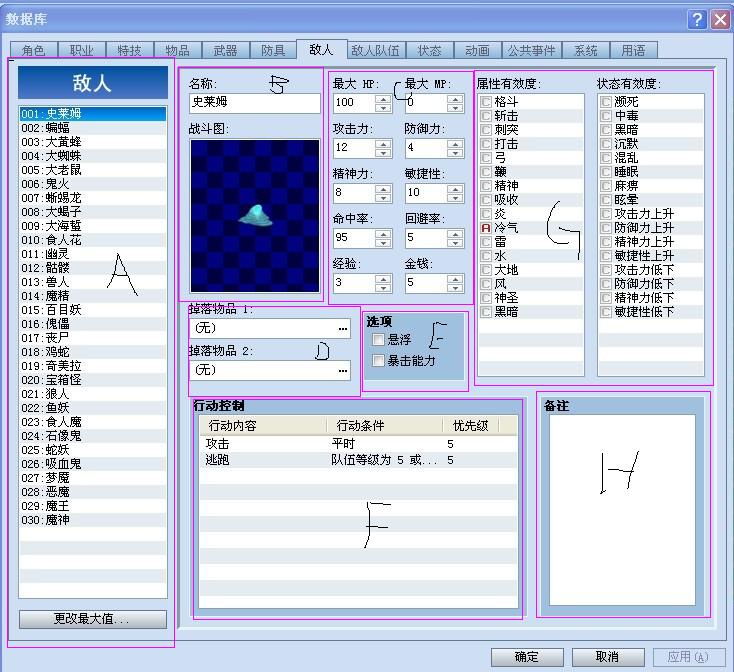Click the slime battler image preview
The height and width of the screenshot is (672, 734).
(255, 216)
